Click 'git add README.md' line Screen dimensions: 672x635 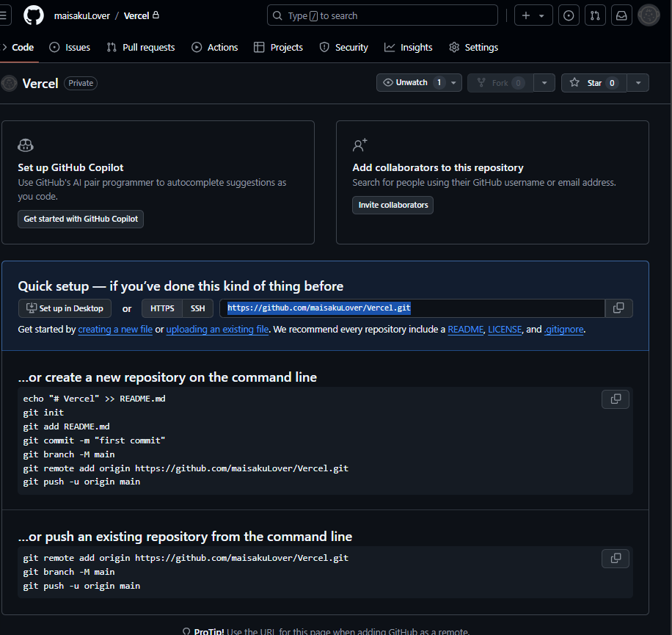67,427
